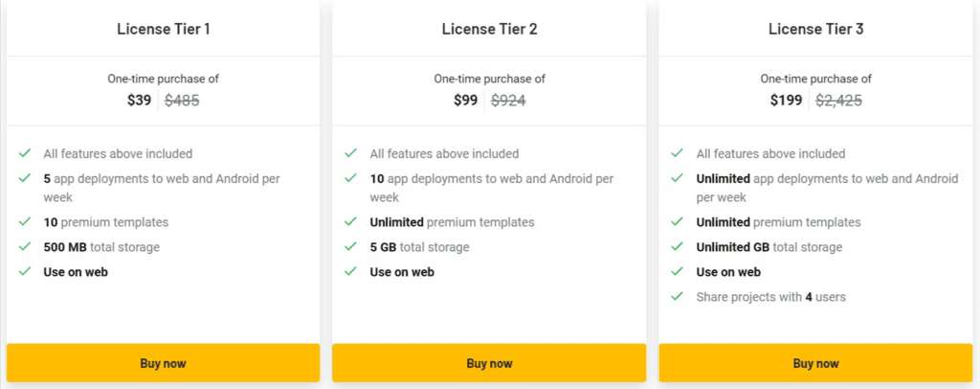Click the $99 price in Tier 2

(465, 100)
